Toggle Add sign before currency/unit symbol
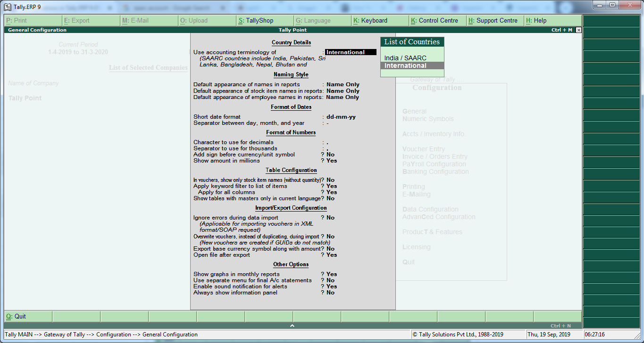Image resolution: width=644 pixels, height=343 pixels. (x=330, y=155)
